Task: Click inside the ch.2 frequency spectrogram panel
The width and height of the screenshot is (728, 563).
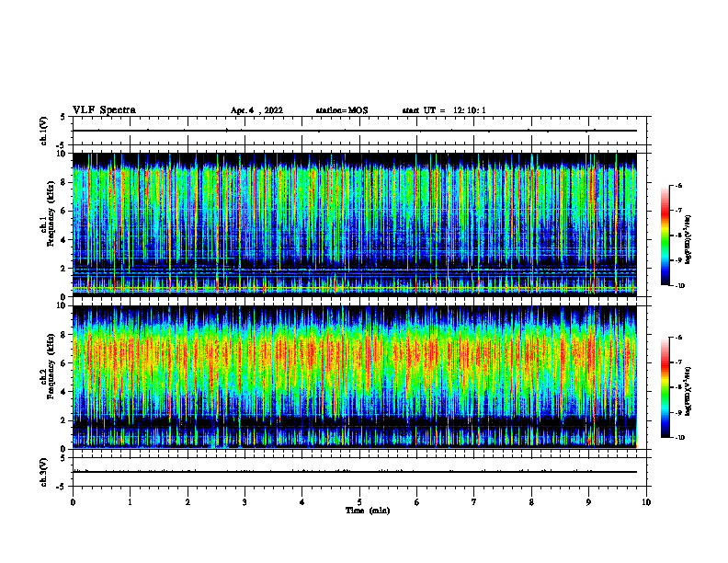Action: point(355,377)
